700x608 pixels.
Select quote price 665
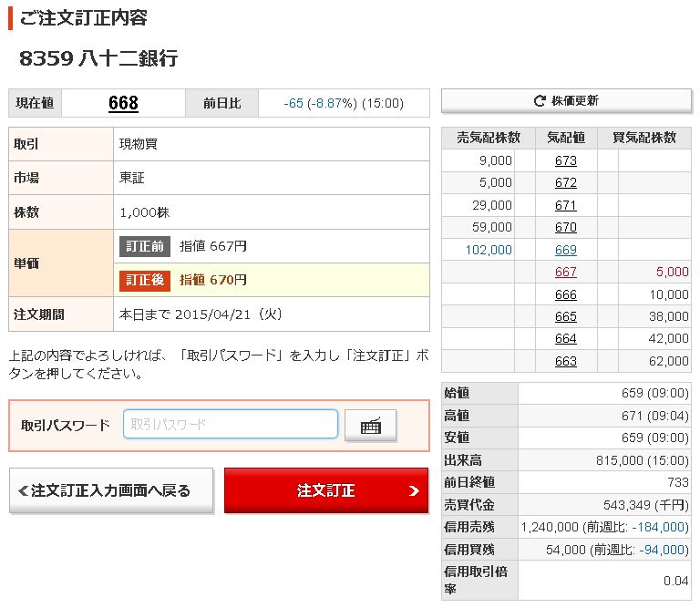(x=566, y=316)
